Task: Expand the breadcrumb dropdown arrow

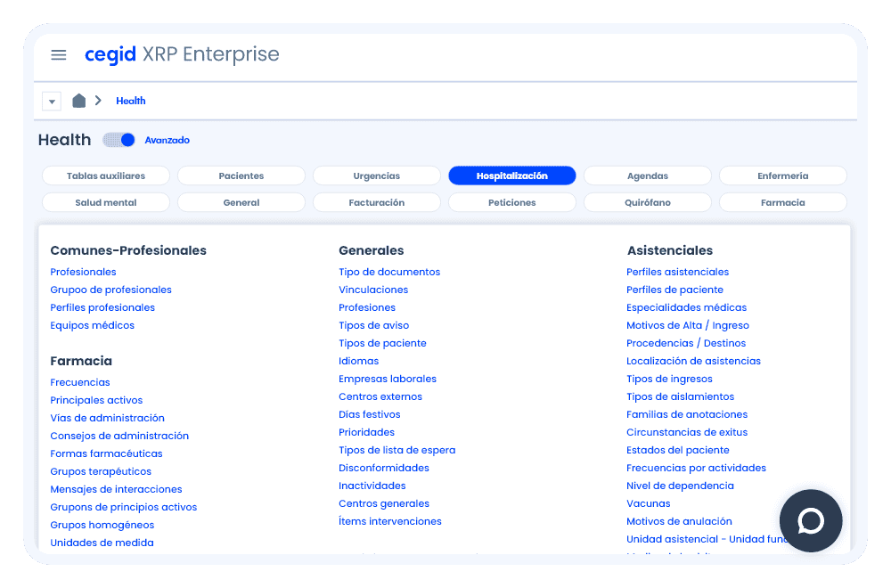Action: point(52,102)
